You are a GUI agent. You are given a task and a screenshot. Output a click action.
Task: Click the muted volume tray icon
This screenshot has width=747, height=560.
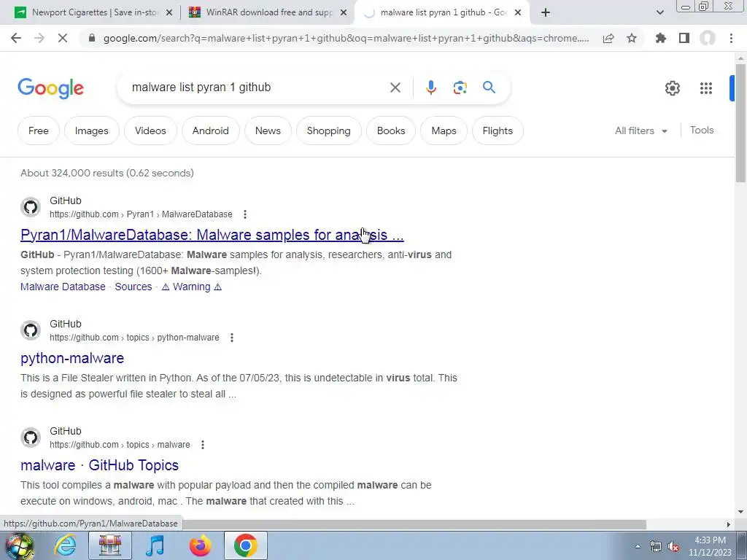pyautogui.click(x=673, y=547)
